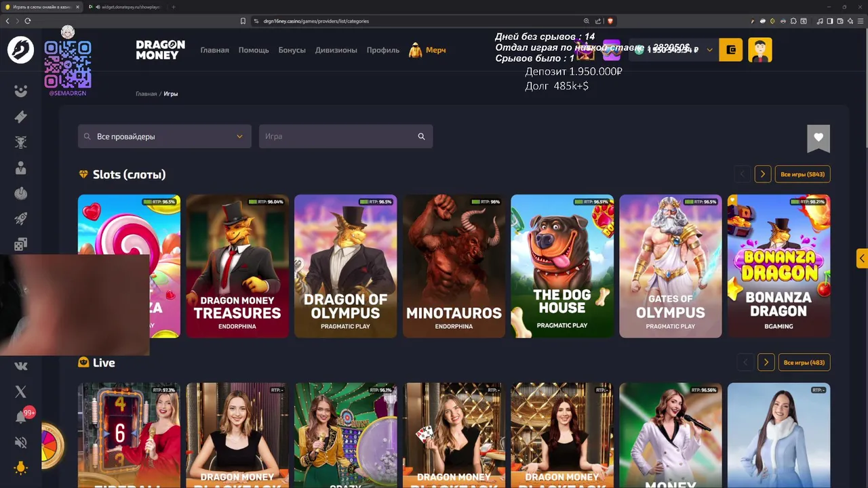Open browser hamburger menu

tap(860, 21)
